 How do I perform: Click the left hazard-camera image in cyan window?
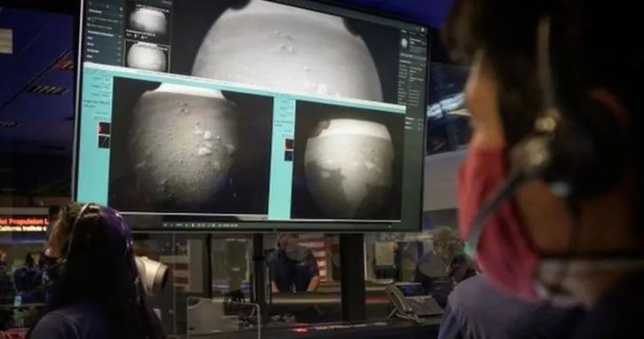tap(191, 146)
